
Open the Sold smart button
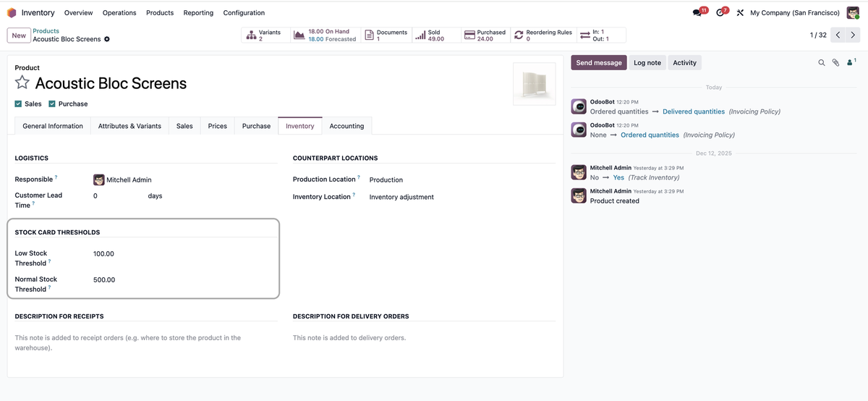coord(435,35)
